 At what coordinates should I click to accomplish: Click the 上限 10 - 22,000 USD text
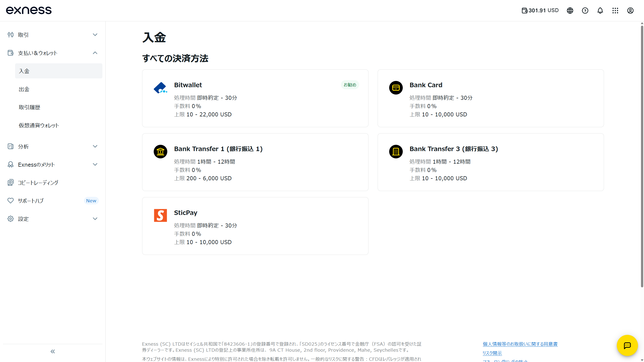pyautogui.click(x=203, y=114)
